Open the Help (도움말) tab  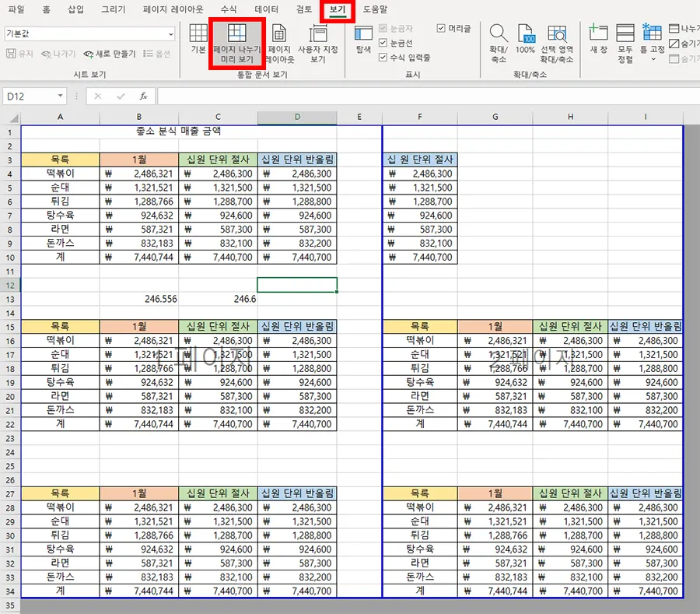[x=375, y=9]
